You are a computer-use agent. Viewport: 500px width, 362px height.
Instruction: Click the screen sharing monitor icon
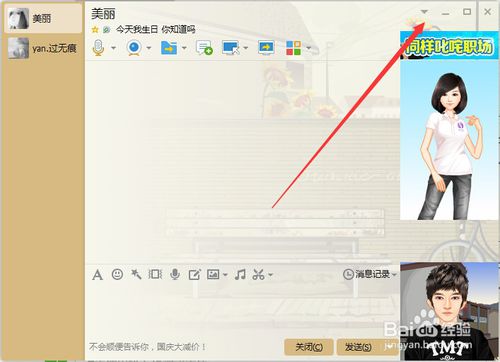coord(266,48)
